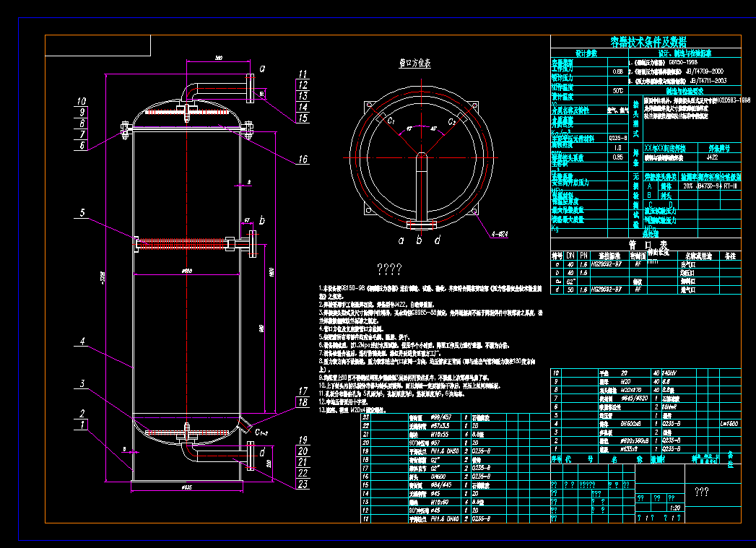Viewport: 756px width, 548px height.
Task: Click the nozzle label d at vessel bottom
Action: pyautogui.click(x=263, y=451)
